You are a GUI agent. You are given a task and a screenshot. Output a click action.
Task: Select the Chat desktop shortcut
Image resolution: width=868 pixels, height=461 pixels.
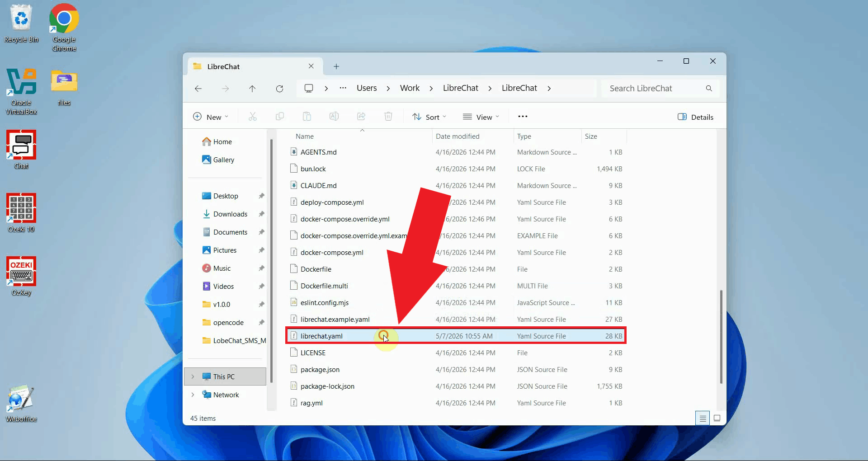[x=21, y=150]
